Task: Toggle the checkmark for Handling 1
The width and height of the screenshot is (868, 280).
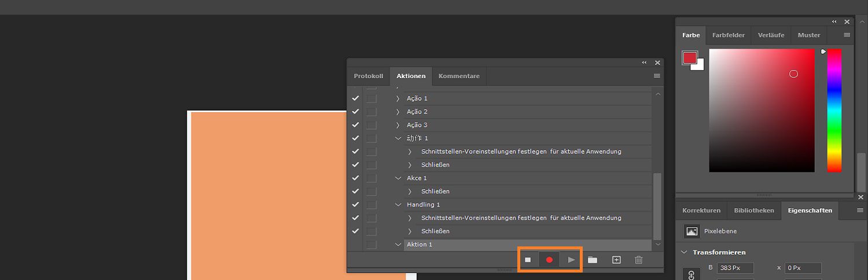Action: click(355, 205)
